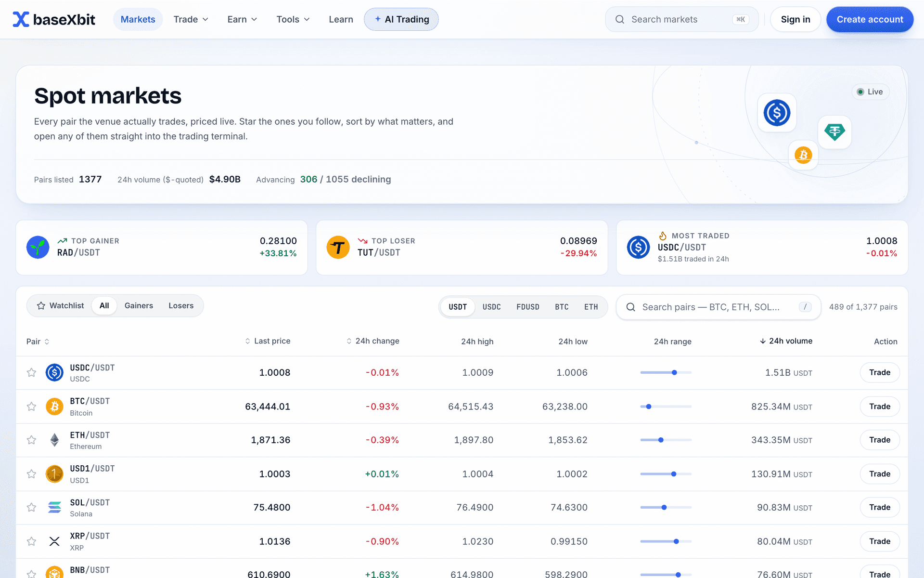Switch to USDT quote tab
The width and height of the screenshot is (924, 578).
458,307
